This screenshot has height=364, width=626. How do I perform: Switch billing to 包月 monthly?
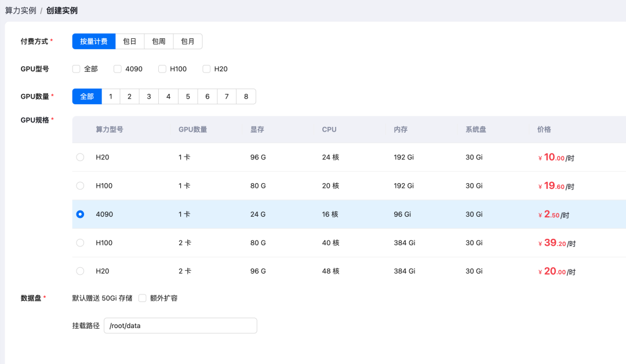[x=188, y=42]
